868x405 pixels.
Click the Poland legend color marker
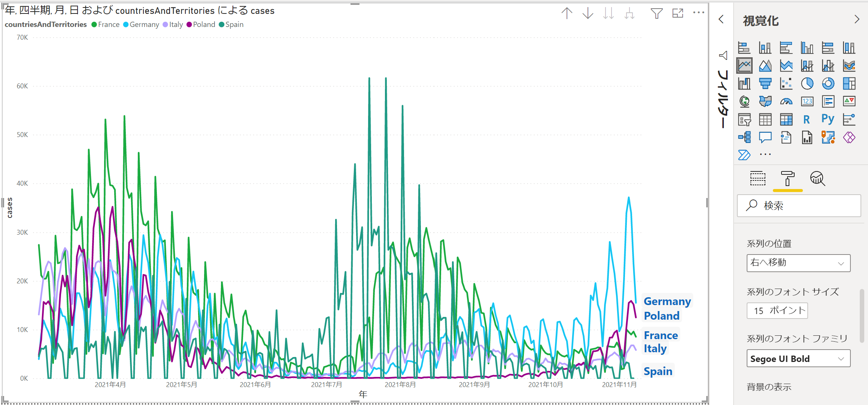pyautogui.click(x=189, y=25)
